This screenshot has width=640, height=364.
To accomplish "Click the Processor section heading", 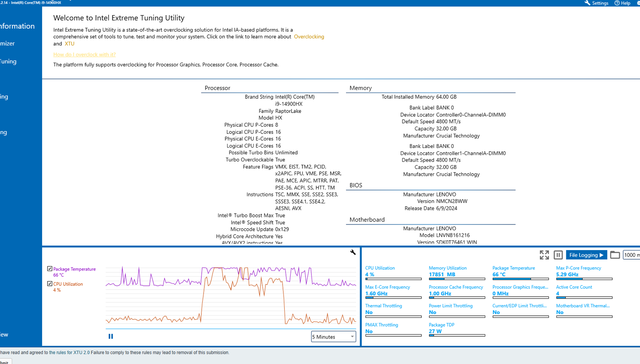I will (217, 88).
